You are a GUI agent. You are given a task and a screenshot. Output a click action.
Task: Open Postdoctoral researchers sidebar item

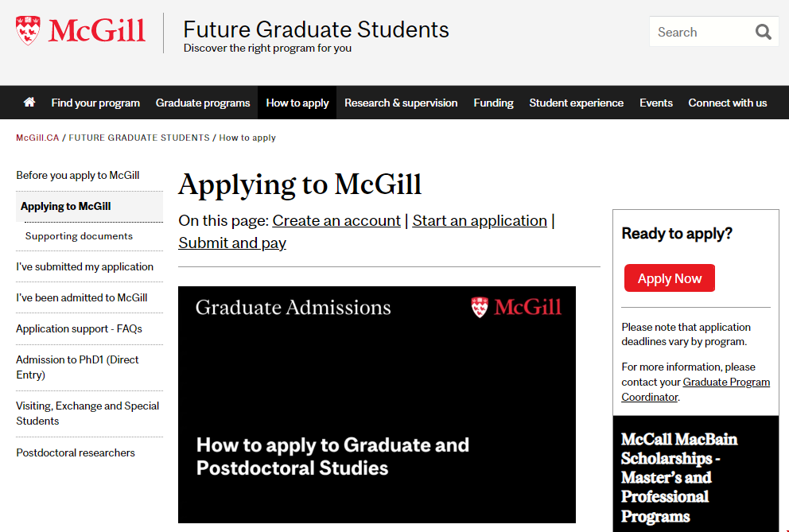pyautogui.click(x=76, y=452)
